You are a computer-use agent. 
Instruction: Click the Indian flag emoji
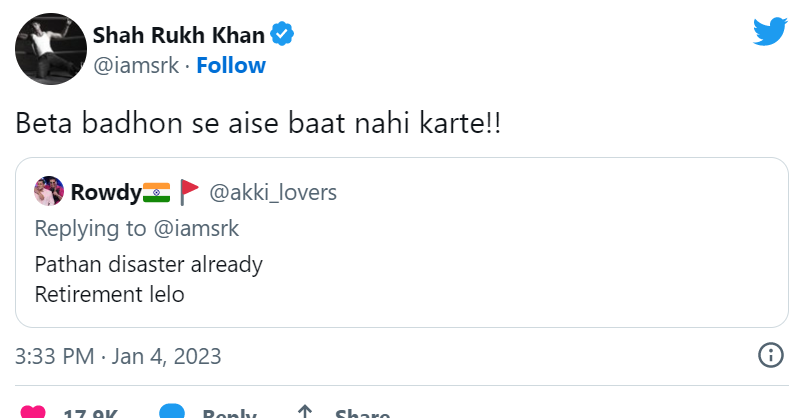[x=157, y=190]
